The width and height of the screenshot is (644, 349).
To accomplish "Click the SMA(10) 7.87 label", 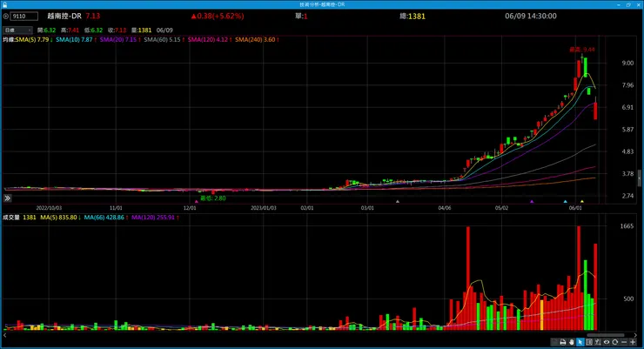I will [76, 40].
